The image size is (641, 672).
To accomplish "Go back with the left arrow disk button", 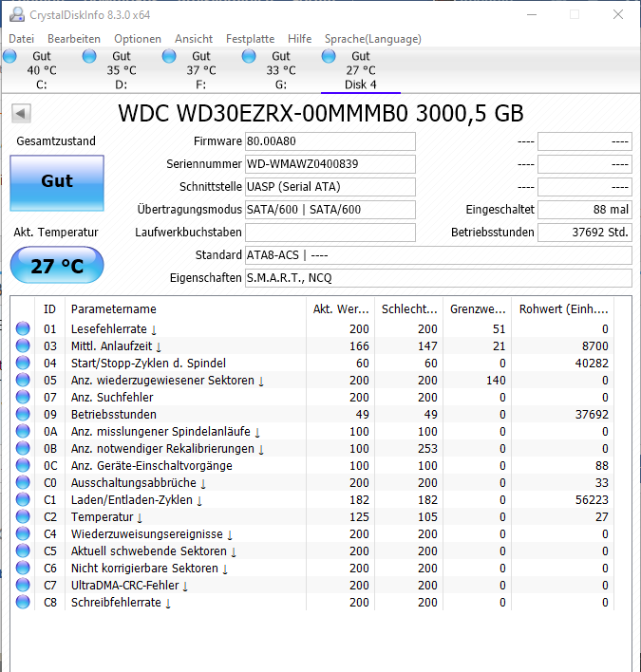I will coord(21,114).
